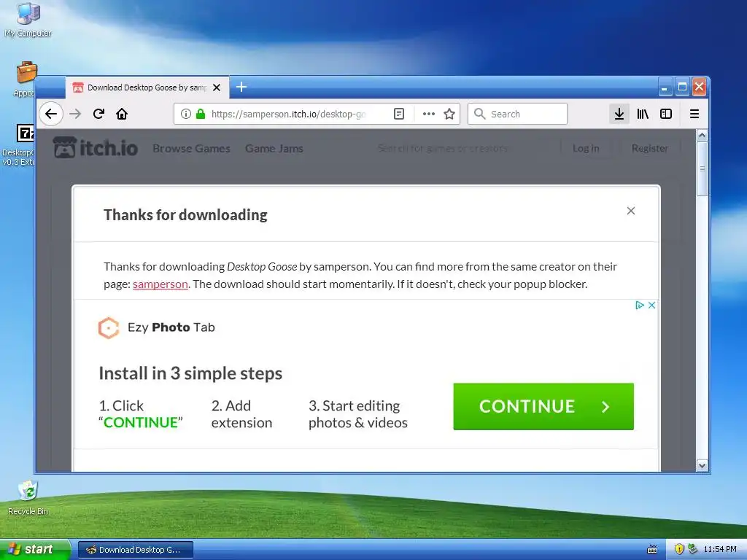Show site information icon in address bar
This screenshot has height=560, width=747.
[x=186, y=114]
